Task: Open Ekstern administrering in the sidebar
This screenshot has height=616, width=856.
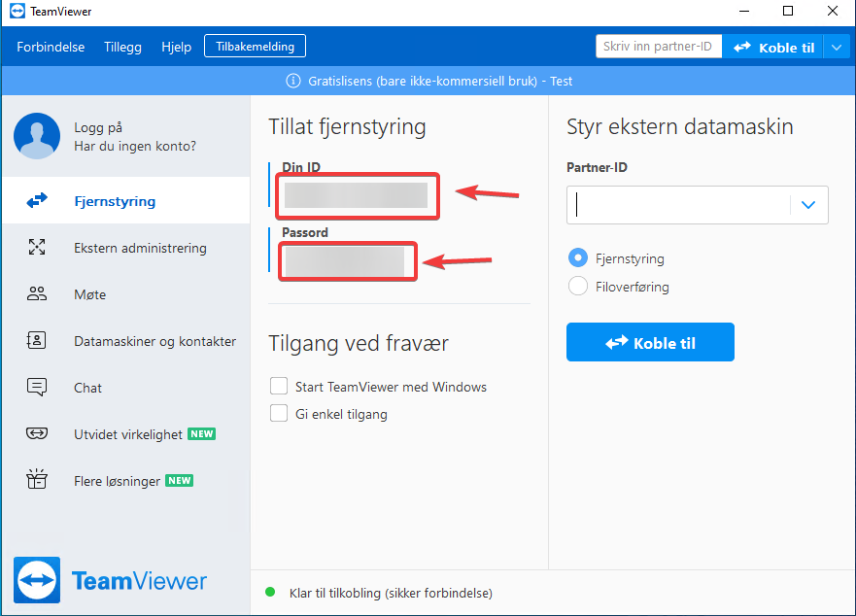Action: (x=126, y=248)
